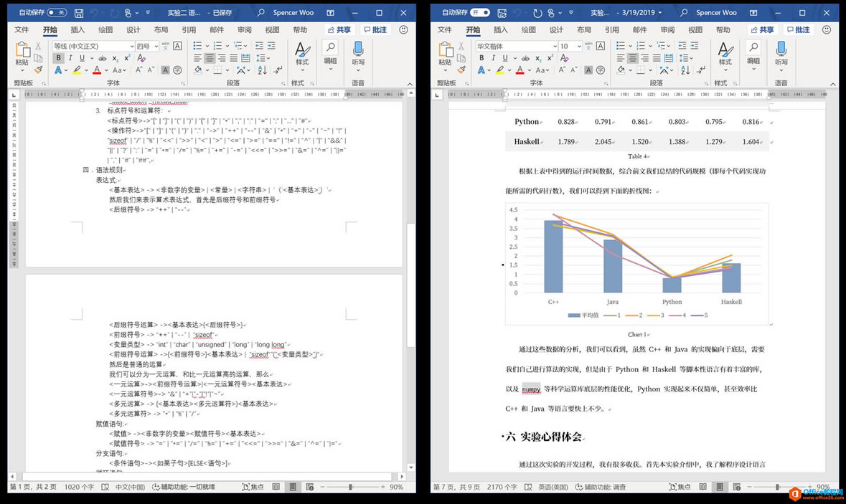The width and height of the screenshot is (846, 504).
Task: Open the bullet list style dropdown arrow
Action: click(207, 46)
